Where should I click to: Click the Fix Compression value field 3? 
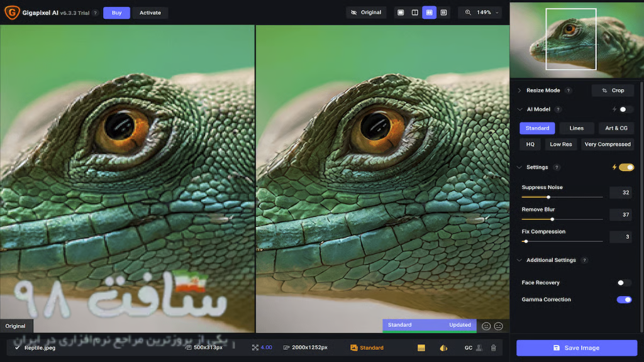[x=621, y=236]
